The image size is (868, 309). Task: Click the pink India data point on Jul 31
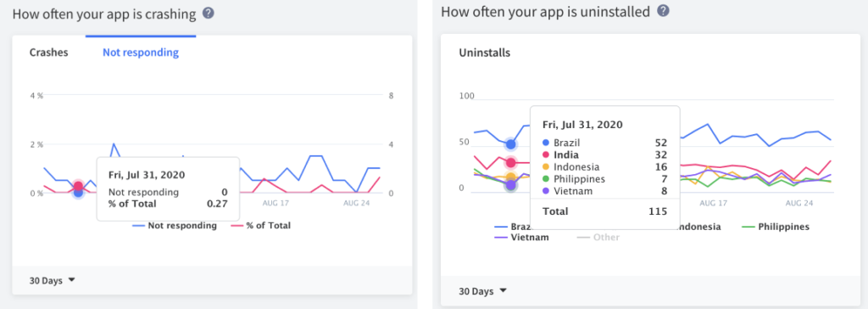[x=511, y=162]
